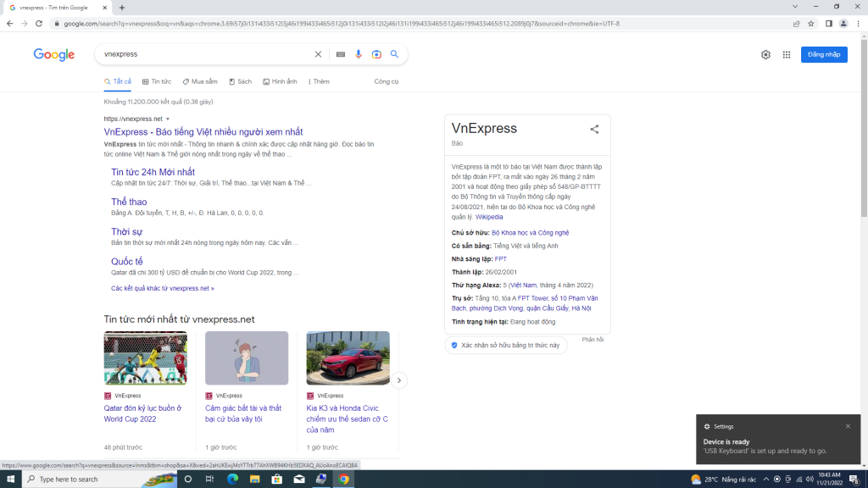Expand the vnexpress.net URL dropdown arrow
Image resolution: width=868 pixels, height=488 pixels.
pyautogui.click(x=168, y=119)
